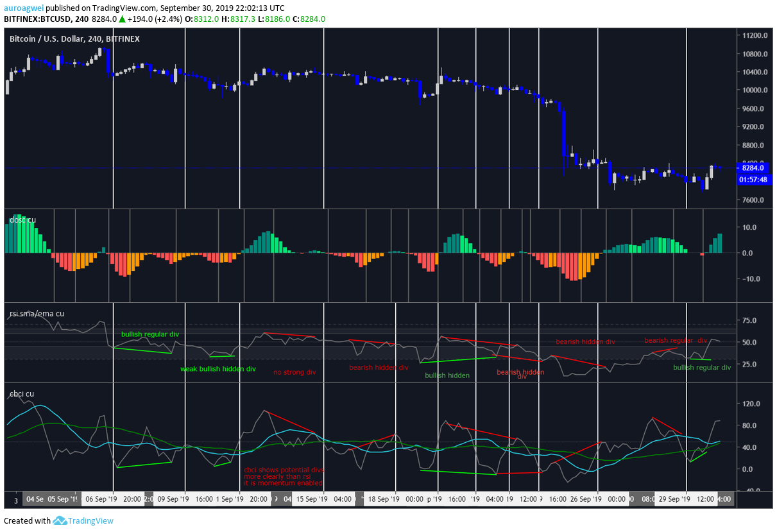The width and height of the screenshot is (777, 532).
Task: Click the 9600.0 price axis label
Action: click(754, 109)
